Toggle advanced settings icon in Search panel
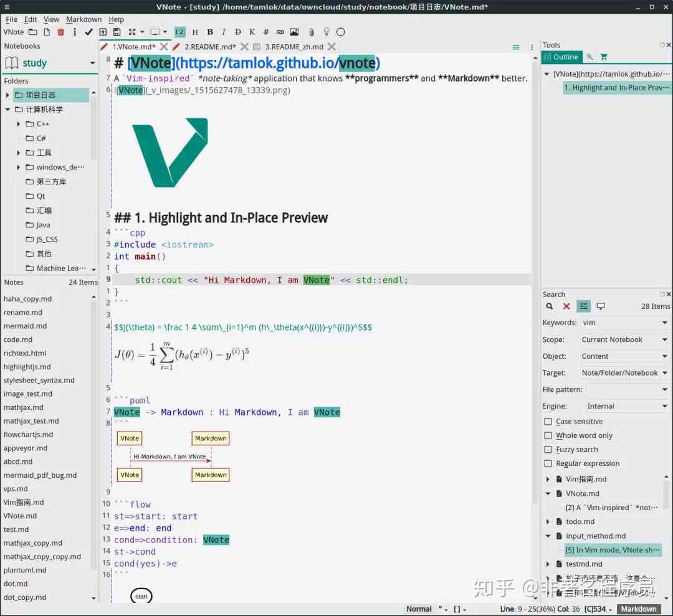This screenshot has height=616, width=673. pos(583,306)
